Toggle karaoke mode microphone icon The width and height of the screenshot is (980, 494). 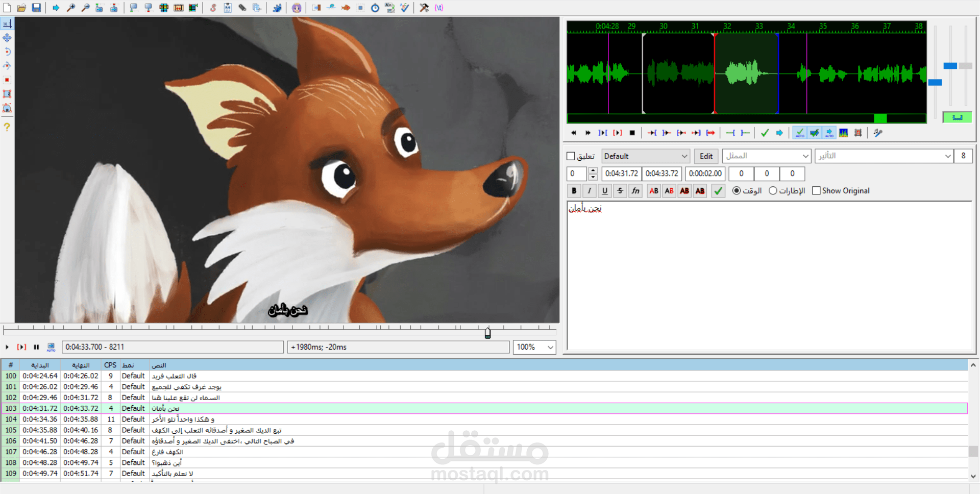click(x=878, y=133)
